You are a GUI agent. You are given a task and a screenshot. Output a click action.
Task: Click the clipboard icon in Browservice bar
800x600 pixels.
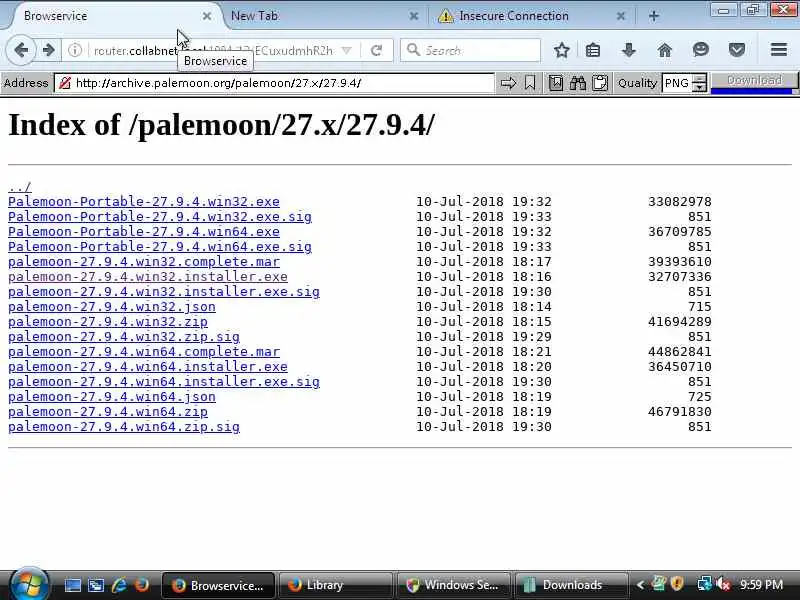click(600, 83)
